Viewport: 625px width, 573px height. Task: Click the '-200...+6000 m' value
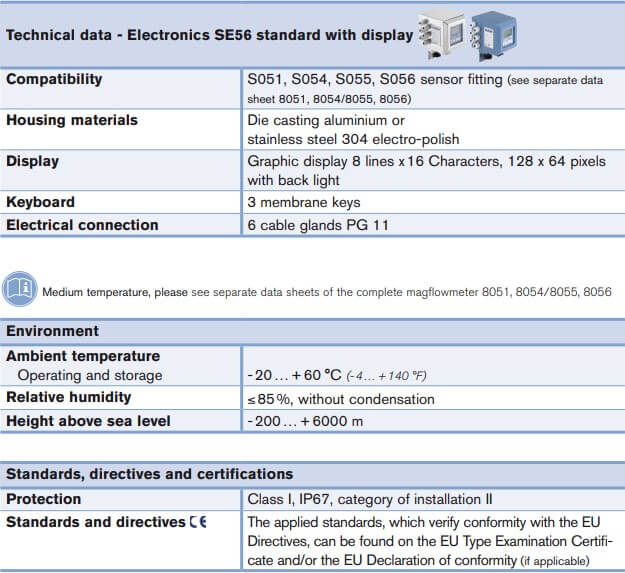[x=305, y=422]
